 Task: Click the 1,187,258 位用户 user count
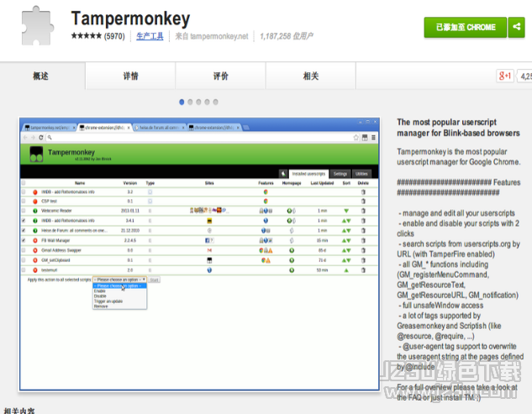point(287,36)
